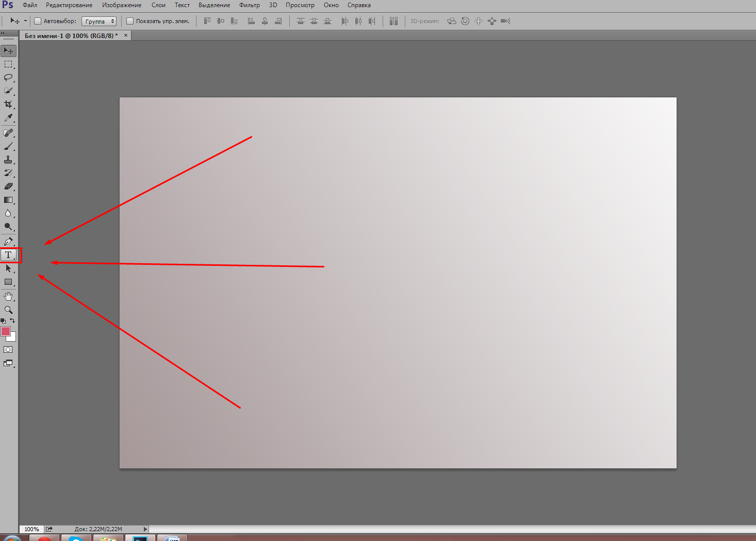756x541 pixels.
Task: Open the Слои menu
Action: pos(158,5)
